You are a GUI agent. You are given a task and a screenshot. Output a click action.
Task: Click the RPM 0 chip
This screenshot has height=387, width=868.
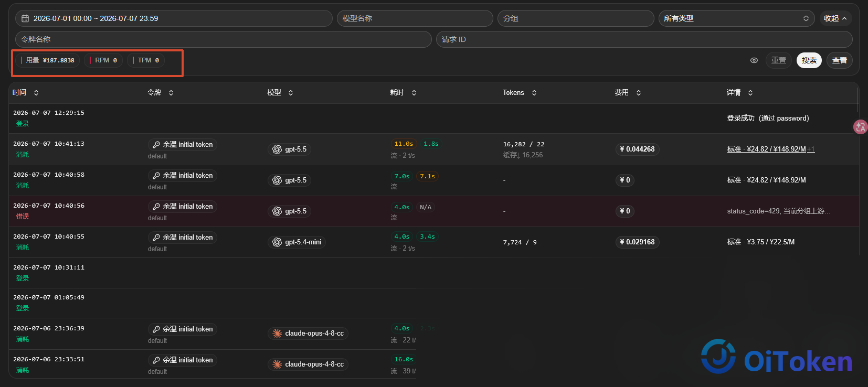[103, 60]
